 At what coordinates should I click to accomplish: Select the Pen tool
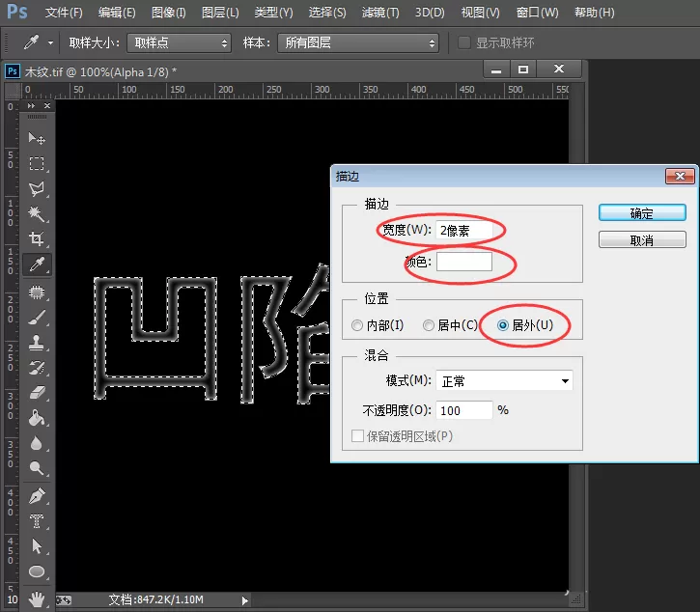[x=37, y=495]
